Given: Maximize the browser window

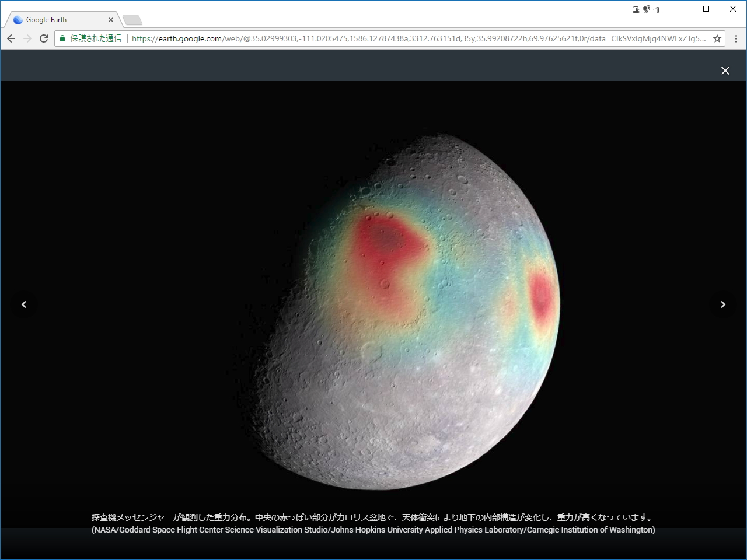Looking at the screenshot, I should [x=706, y=9].
